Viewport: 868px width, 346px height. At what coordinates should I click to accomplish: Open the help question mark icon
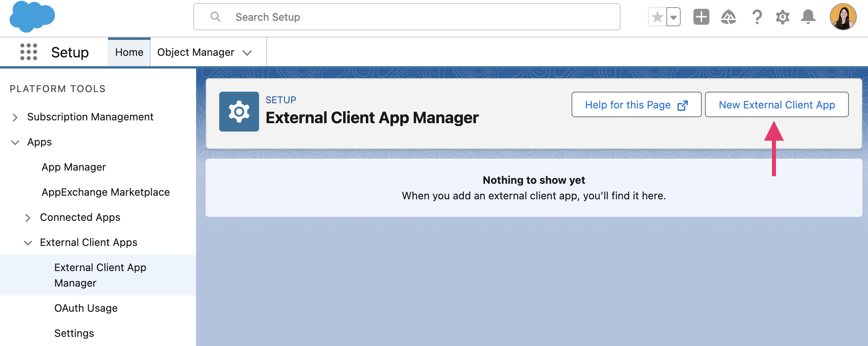pyautogui.click(x=757, y=17)
